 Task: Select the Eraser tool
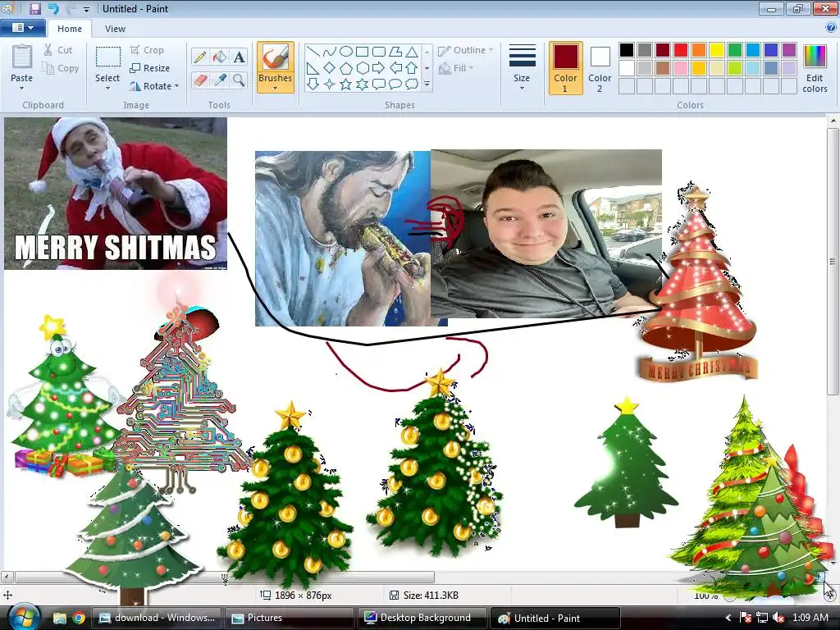point(200,80)
